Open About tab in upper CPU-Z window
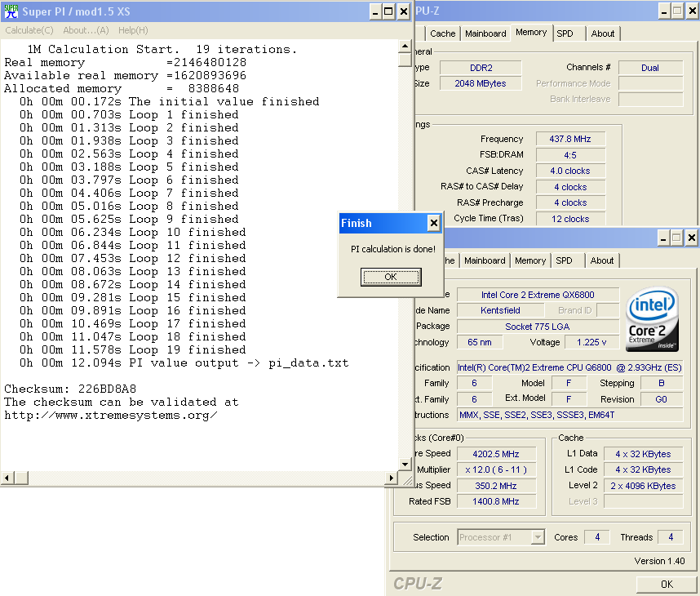 point(603,33)
